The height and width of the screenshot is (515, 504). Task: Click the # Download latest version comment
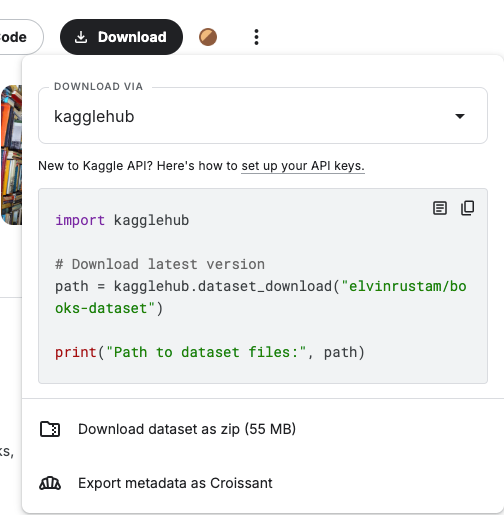(x=160, y=264)
